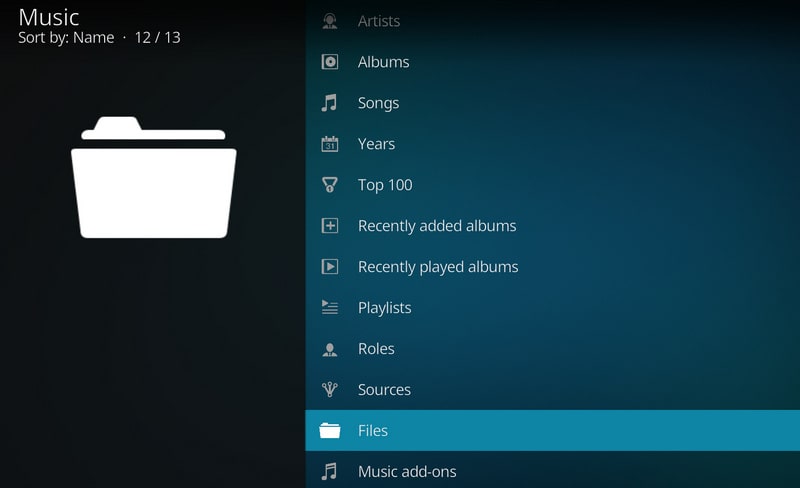
Task: Select the Roles entry
Action: [x=553, y=349]
